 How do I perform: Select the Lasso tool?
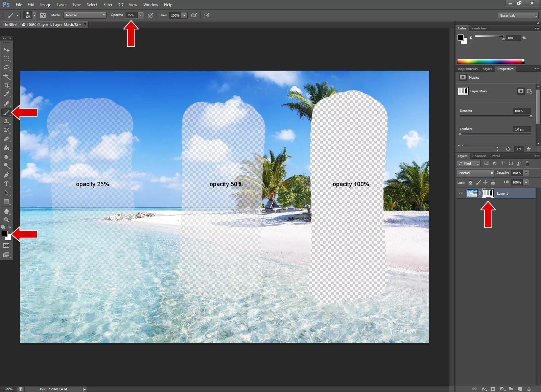tap(6, 68)
